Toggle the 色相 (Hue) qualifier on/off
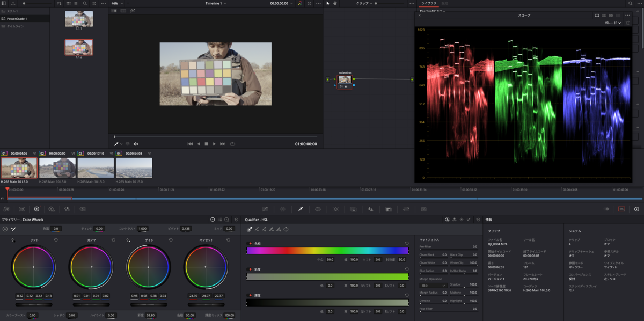 point(250,243)
